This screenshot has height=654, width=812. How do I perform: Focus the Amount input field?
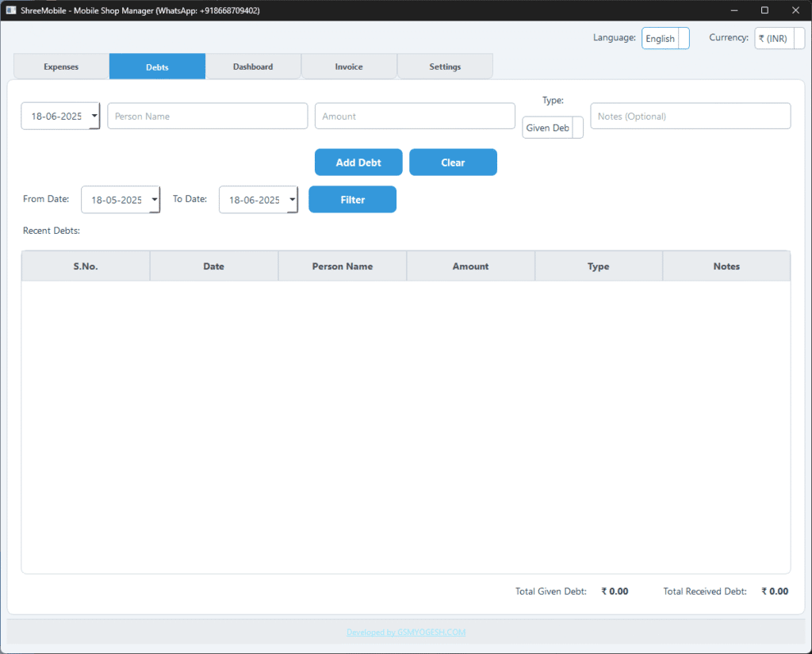click(x=415, y=116)
